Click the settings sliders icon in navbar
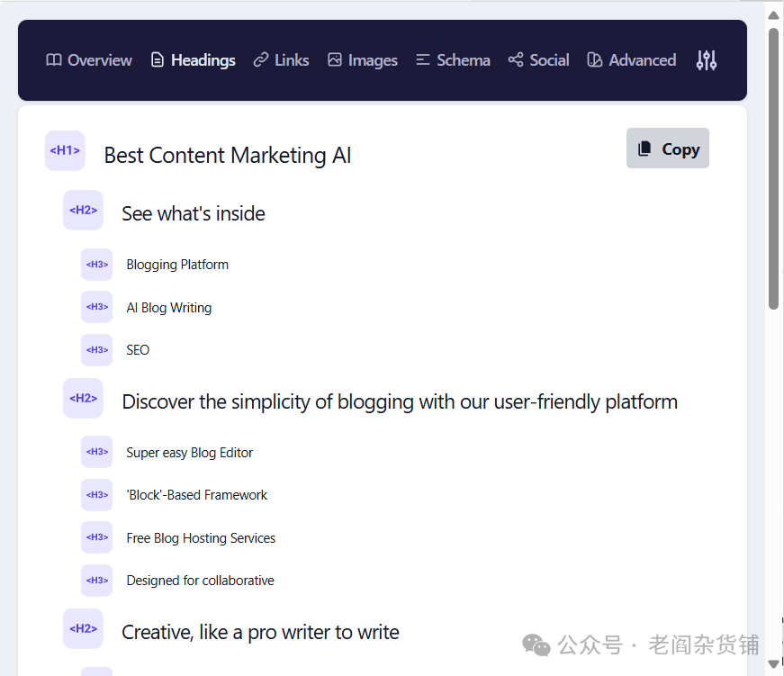Image resolution: width=784 pixels, height=676 pixels. pos(707,60)
